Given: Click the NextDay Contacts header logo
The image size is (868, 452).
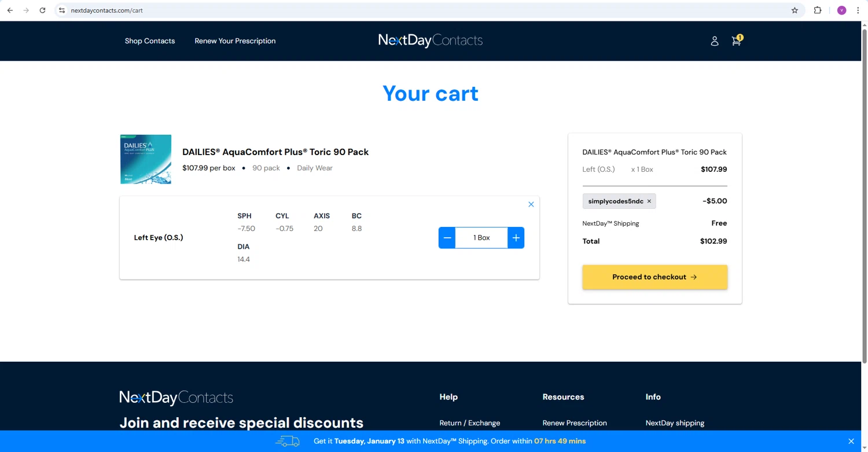Looking at the screenshot, I should [x=431, y=41].
